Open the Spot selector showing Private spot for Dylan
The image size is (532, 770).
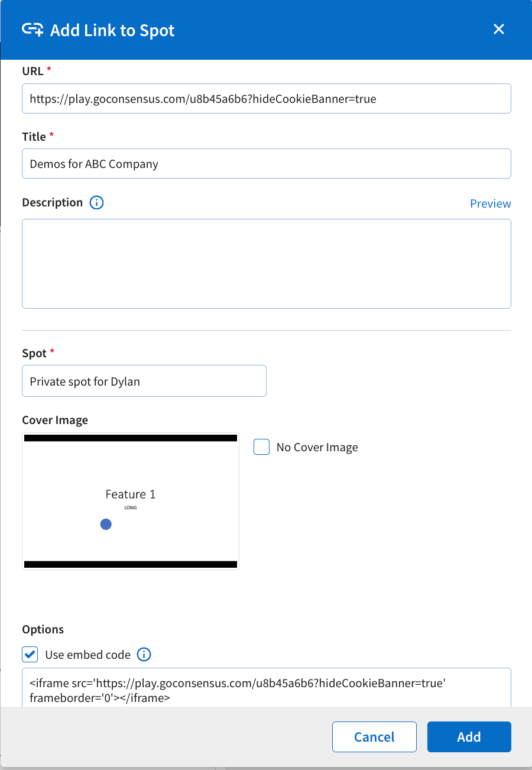coord(144,381)
